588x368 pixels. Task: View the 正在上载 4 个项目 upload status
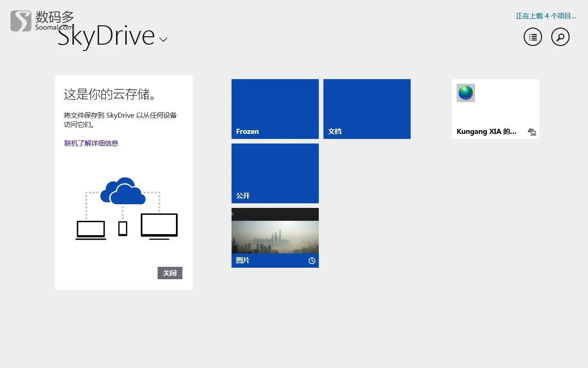[x=546, y=16]
